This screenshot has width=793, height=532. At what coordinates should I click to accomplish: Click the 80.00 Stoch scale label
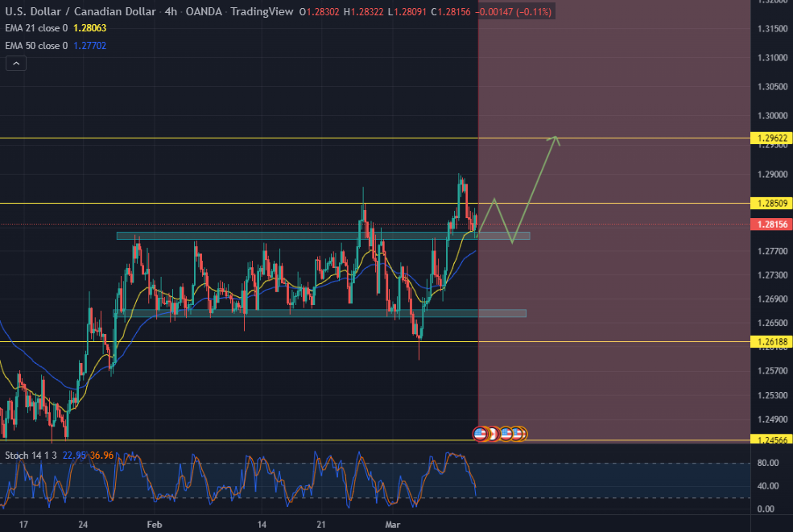(768, 463)
